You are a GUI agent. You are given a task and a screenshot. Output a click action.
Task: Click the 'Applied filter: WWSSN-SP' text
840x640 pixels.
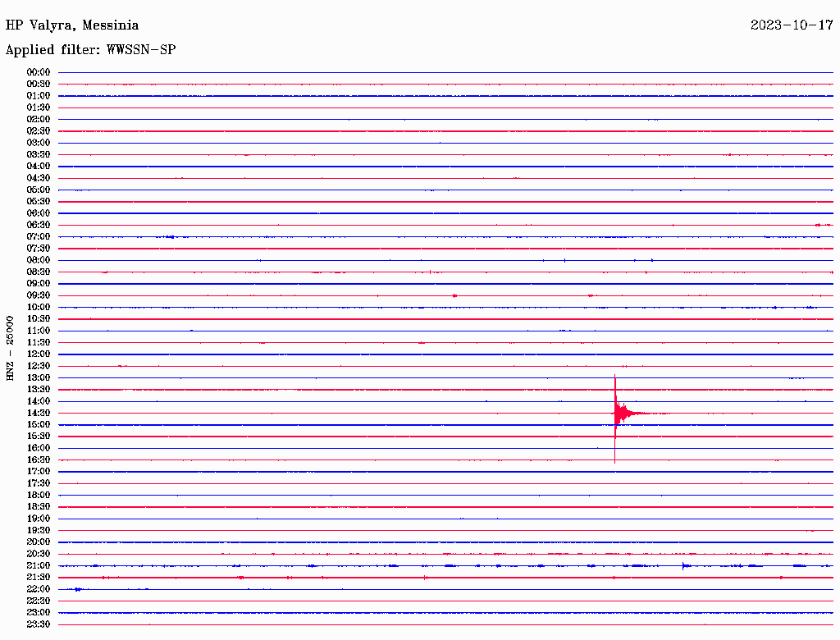coord(90,50)
